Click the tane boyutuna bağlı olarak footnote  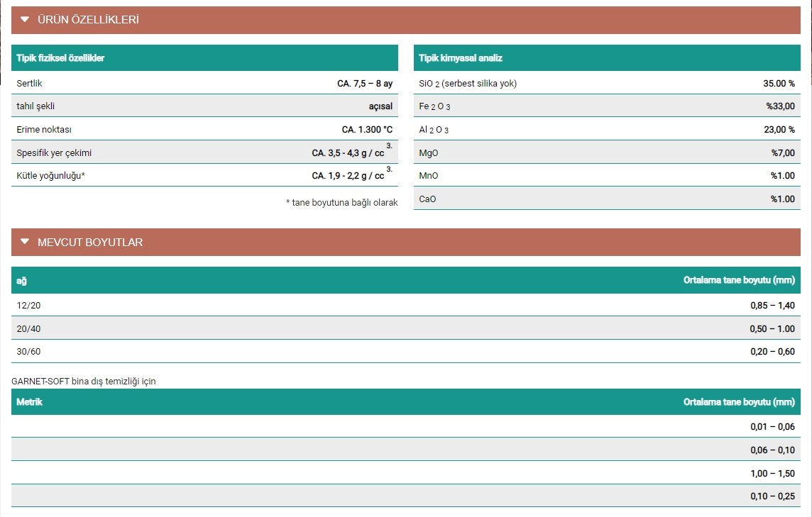click(x=341, y=203)
